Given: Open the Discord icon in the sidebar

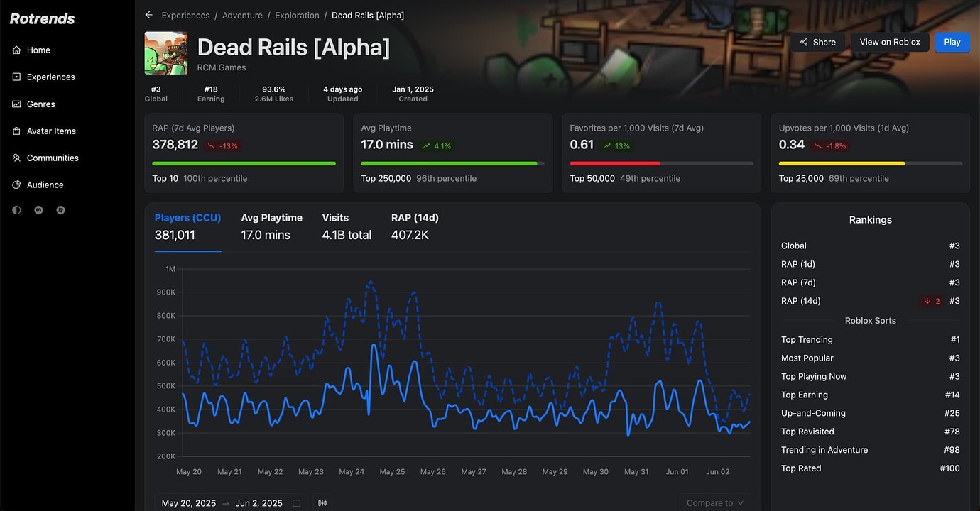Looking at the screenshot, I should click(38, 209).
